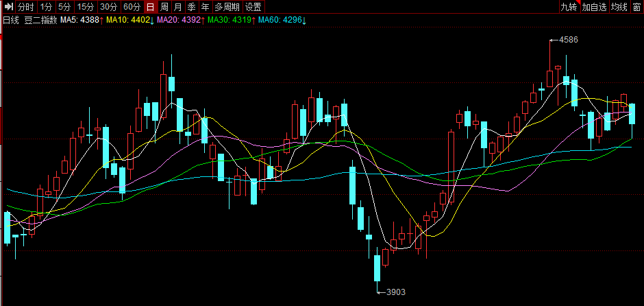This screenshot has width=644, height=306.
Task: Select the 15分 period tab
Action: pos(86,7)
